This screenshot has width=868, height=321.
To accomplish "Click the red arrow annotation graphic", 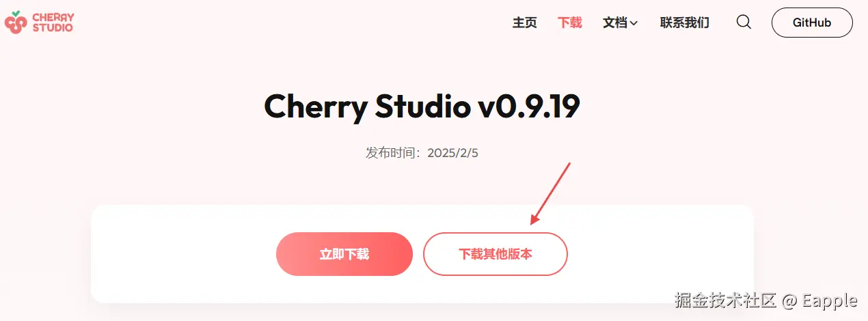I will coord(550,193).
